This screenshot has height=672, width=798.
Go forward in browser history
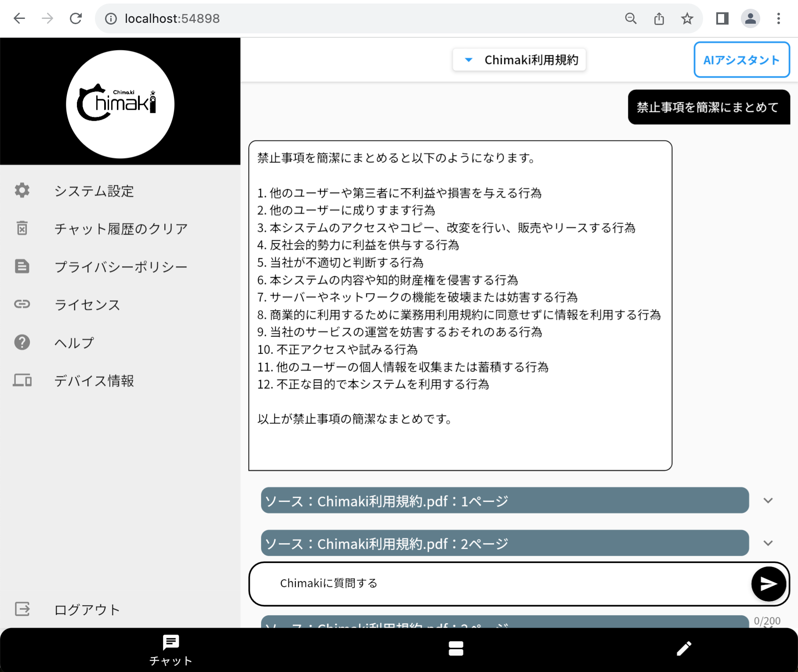coord(47,18)
